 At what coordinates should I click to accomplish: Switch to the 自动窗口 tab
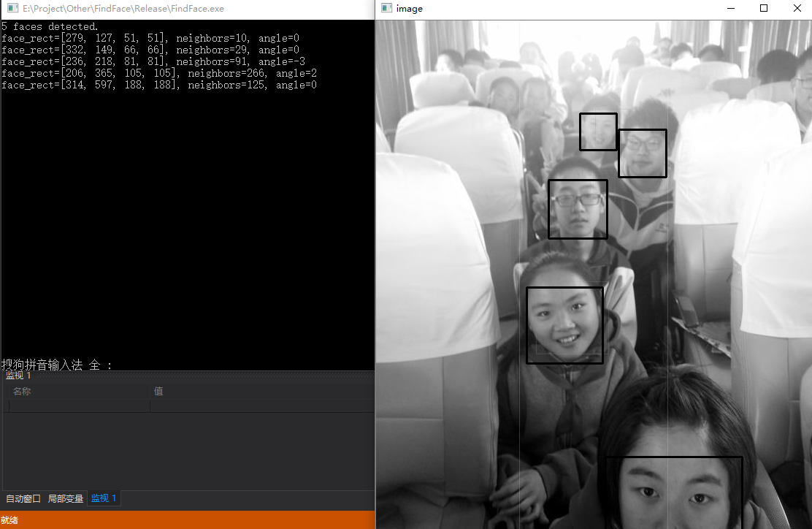point(23,498)
